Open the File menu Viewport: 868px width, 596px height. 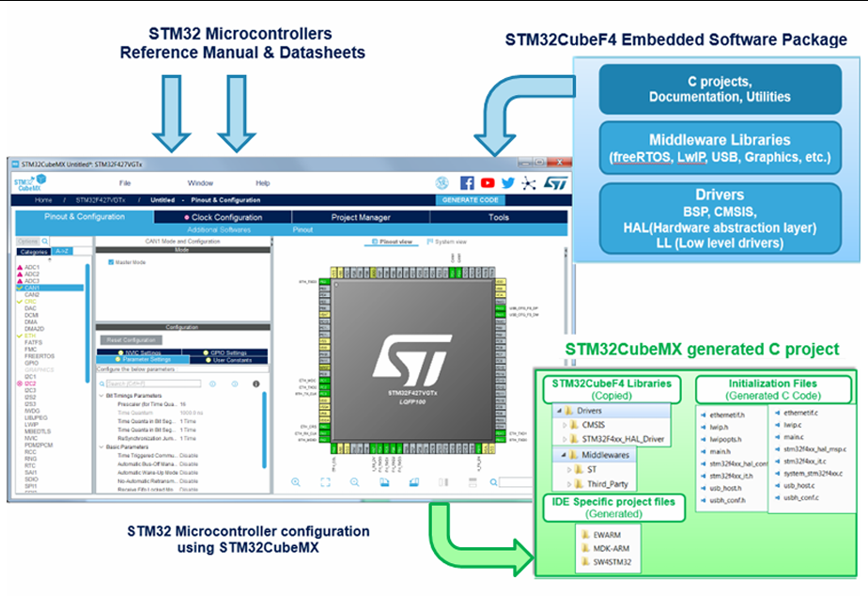(x=125, y=182)
